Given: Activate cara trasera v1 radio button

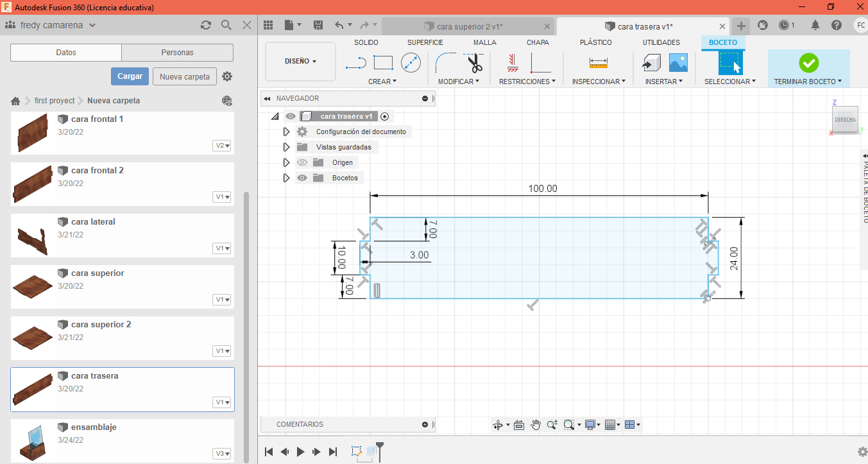Looking at the screenshot, I should coord(384,116).
